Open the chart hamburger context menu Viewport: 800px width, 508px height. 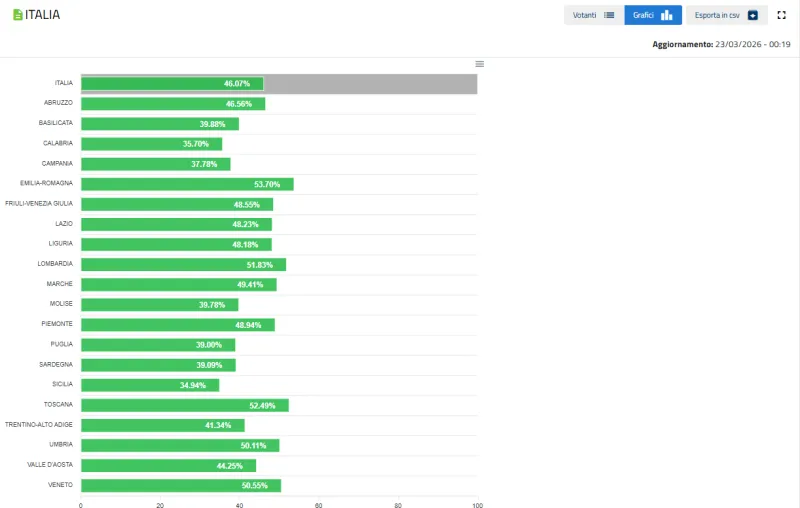pyautogui.click(x=479, y=64)
